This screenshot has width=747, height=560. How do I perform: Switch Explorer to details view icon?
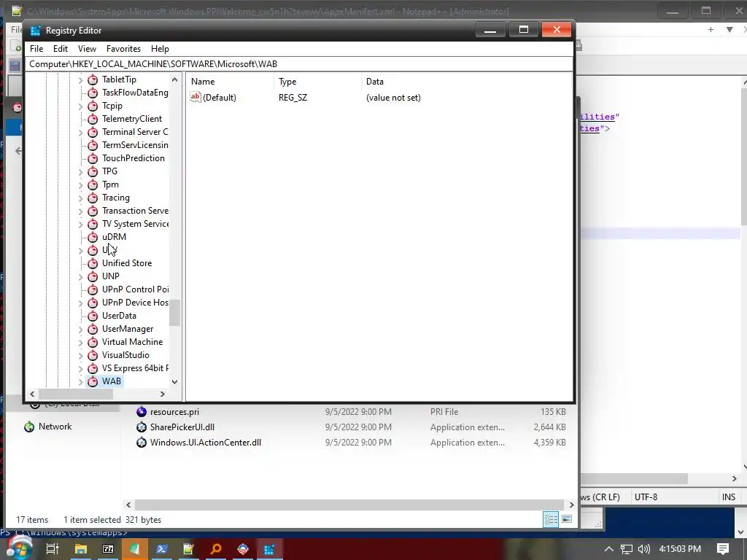(551, 519)
